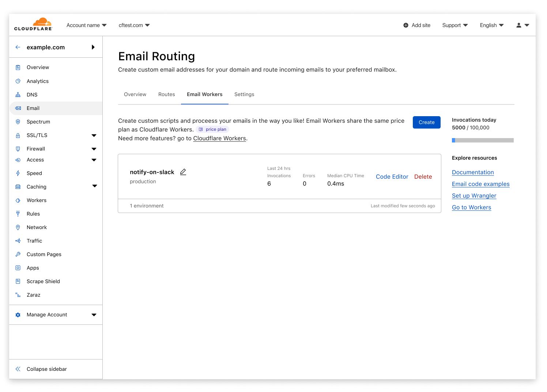The image size is (547, 392).
Task: Delete the notify-on-slack worker
Action: point(423,176)
